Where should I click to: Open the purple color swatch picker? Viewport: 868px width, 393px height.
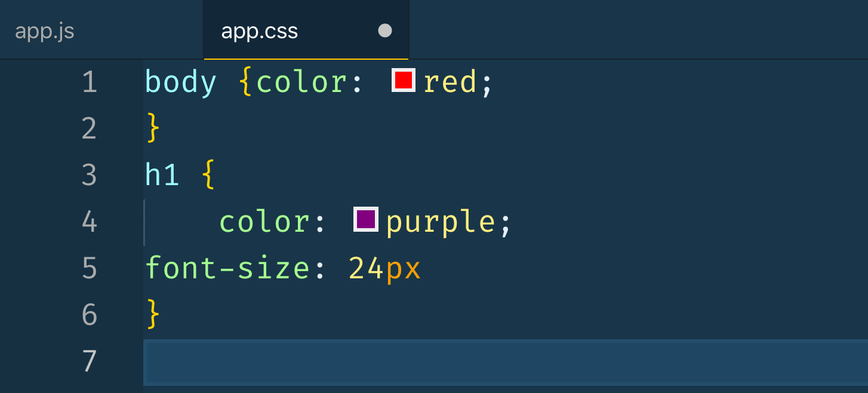(x=366, y=219)
